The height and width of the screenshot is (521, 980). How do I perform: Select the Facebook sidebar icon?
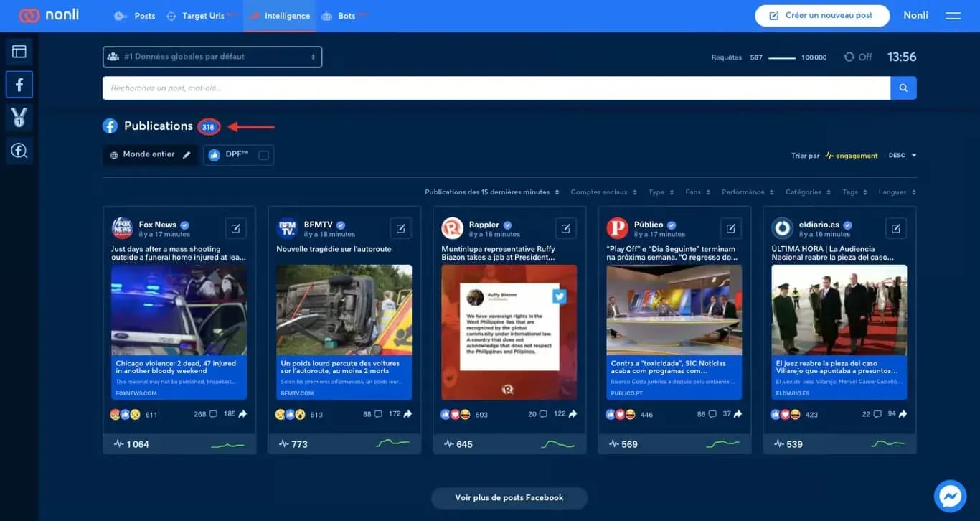[x=19, y=85]
